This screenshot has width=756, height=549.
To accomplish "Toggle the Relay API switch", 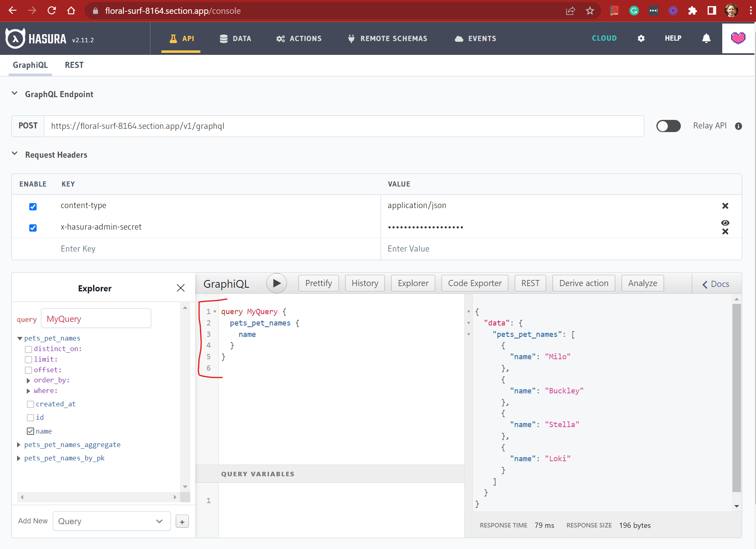I will 668,126.
